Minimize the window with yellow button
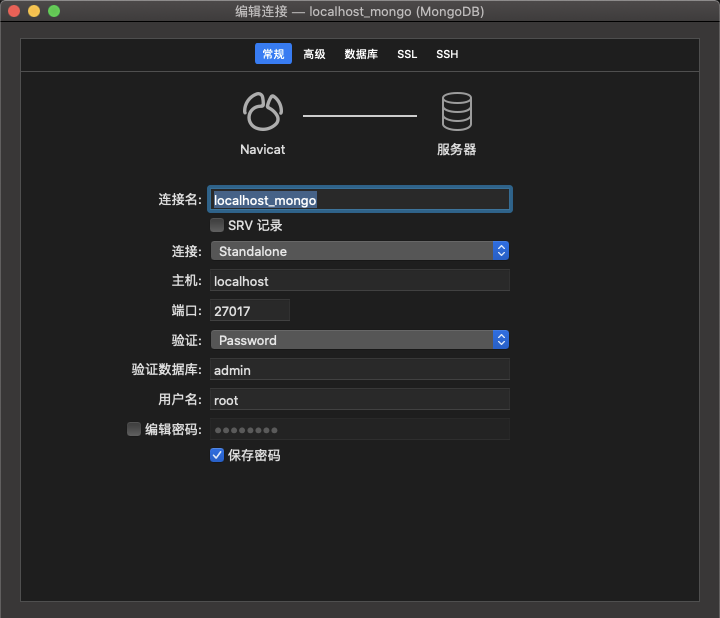The width and height of the screenshot is (720, 618). [x=34, y=11]
